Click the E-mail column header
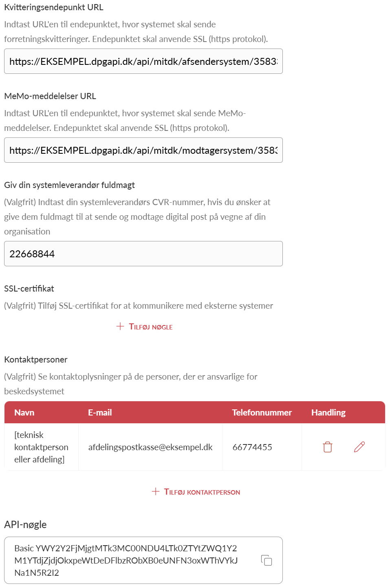The height and width of the screenshot is (588, 390). (100, 413)
